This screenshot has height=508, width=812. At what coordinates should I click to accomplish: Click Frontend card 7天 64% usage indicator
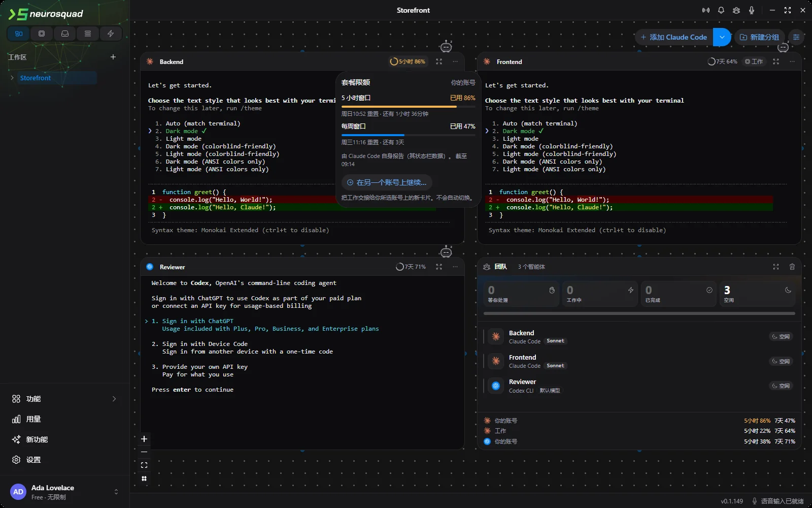[x=722, y=61]
